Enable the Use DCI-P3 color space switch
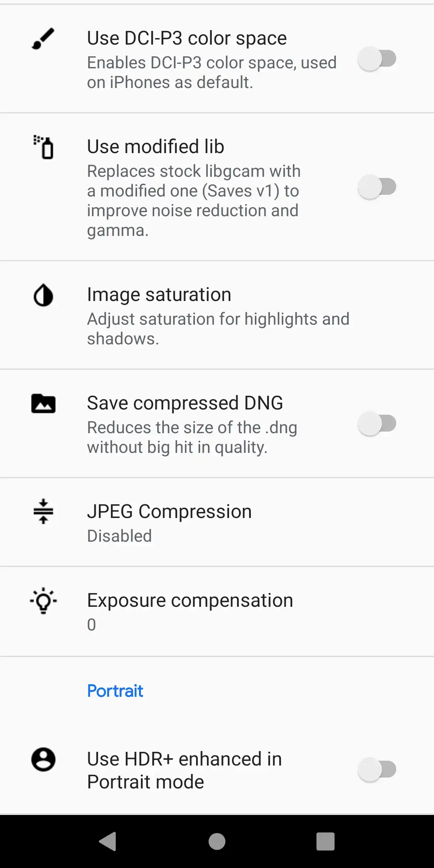 coord(377,59)
